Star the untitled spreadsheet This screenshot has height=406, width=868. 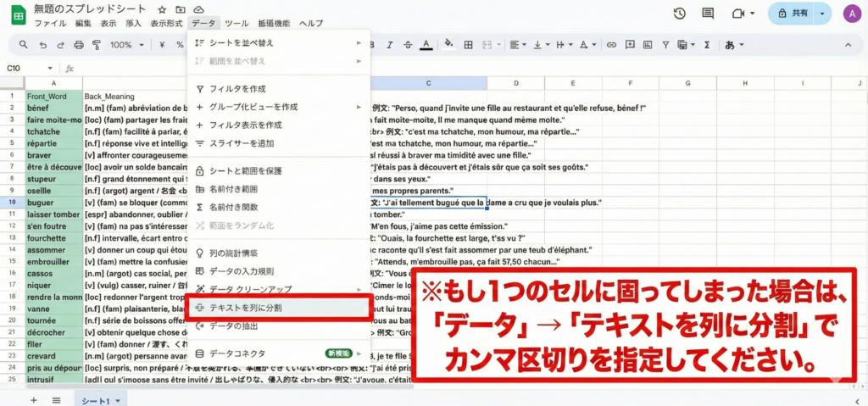point(162,8)
